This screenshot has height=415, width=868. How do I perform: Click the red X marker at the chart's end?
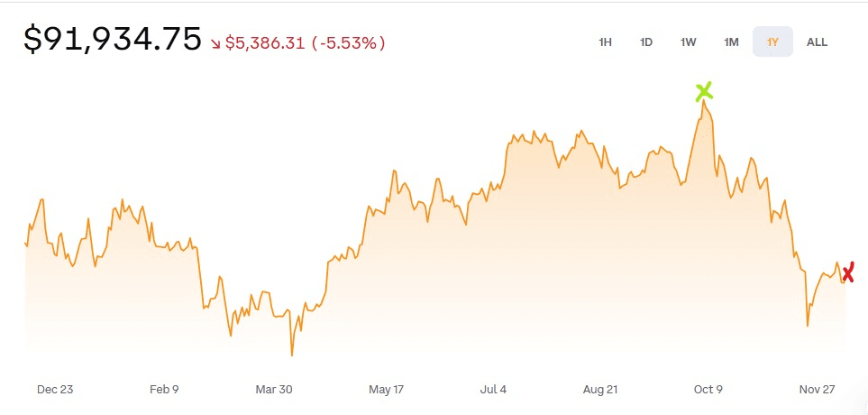click(x=846, y=272)
